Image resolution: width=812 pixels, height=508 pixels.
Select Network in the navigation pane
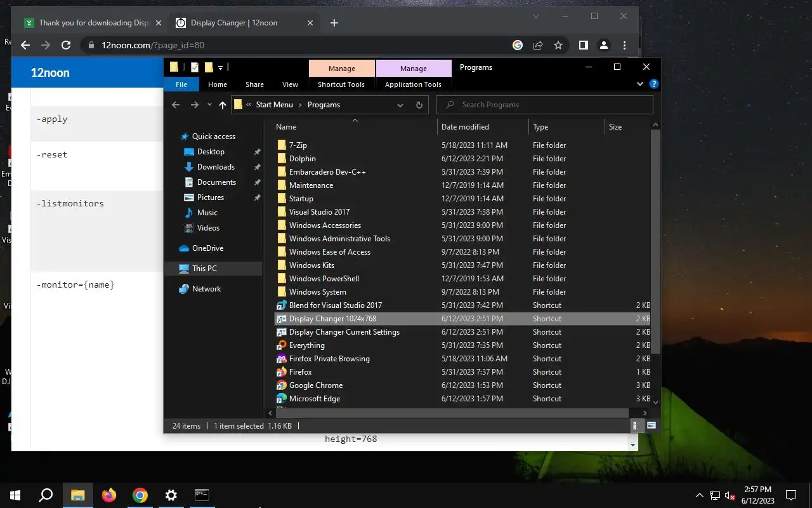click(x=206, y=289)
